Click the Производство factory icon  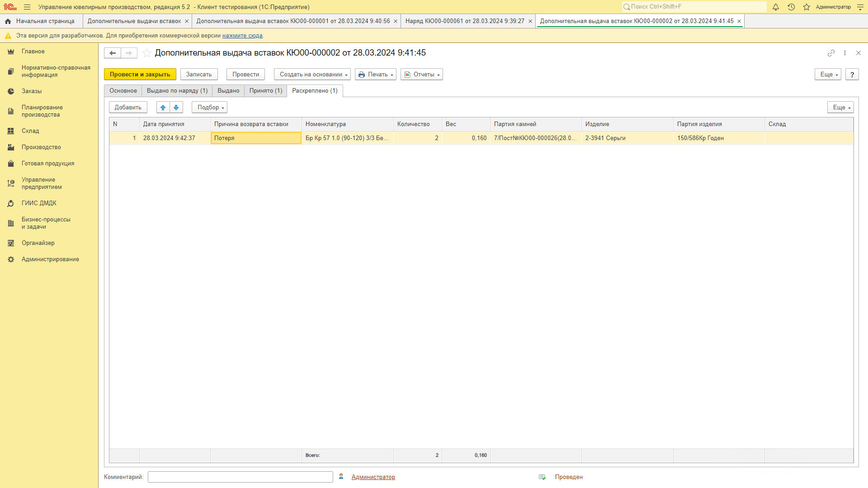click(11, 147)
